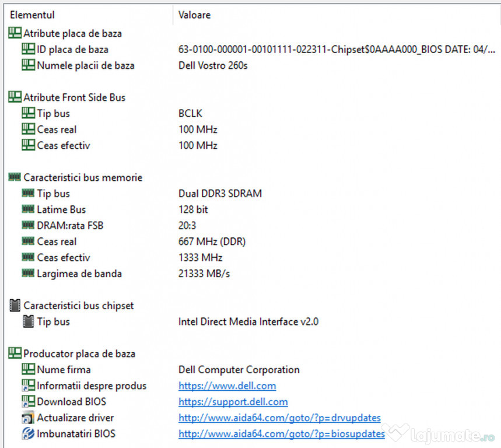This screenshot has height=448, width=501.
Task: Select the 21333 MB/s value
Action: click(x=204, y=274)
